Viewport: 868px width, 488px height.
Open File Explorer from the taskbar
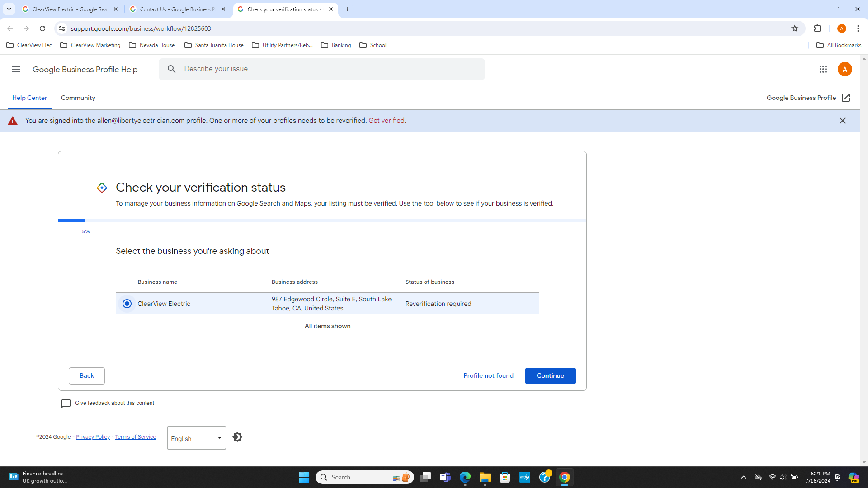(485, 477)
